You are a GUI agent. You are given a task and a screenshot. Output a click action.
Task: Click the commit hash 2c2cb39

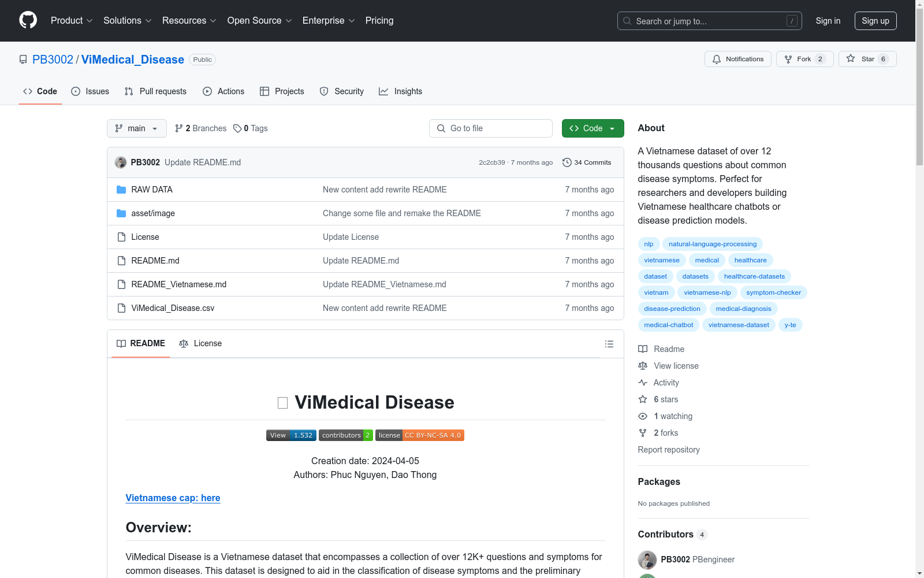pyautogui.click(x=492, y=162)
